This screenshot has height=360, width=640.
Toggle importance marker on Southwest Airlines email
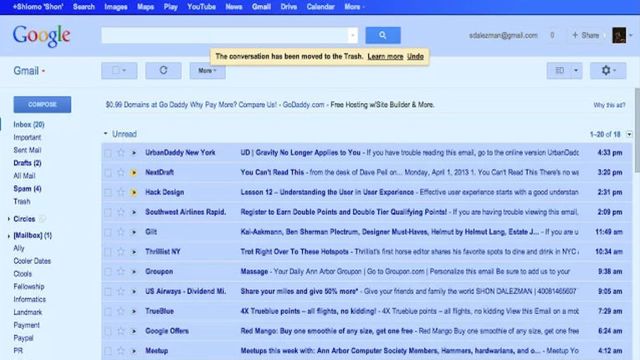[x=133, y=212]
